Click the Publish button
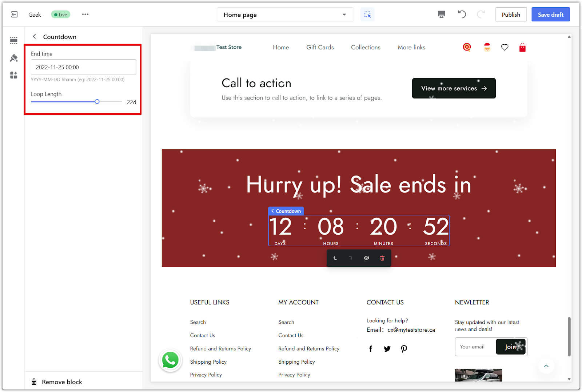The width and height of the screenshot is (582, 392). pos(511,15)
